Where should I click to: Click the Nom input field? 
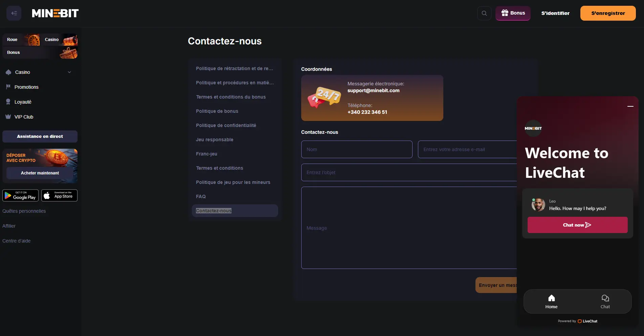pyautogui.click(x=356, y=149)
